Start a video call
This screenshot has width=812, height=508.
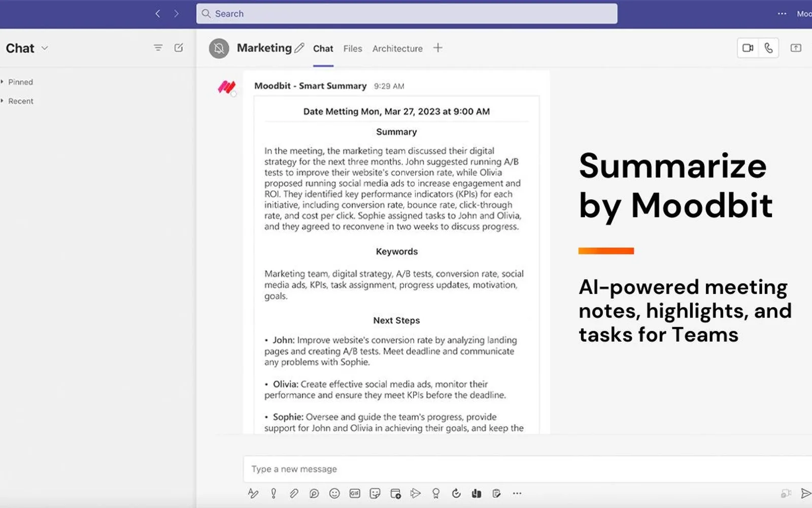[748, 48]
